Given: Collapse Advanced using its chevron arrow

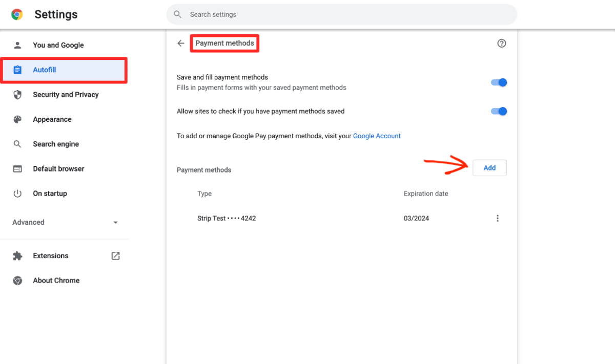Looking at the screenshot, I should coord(115,222).
